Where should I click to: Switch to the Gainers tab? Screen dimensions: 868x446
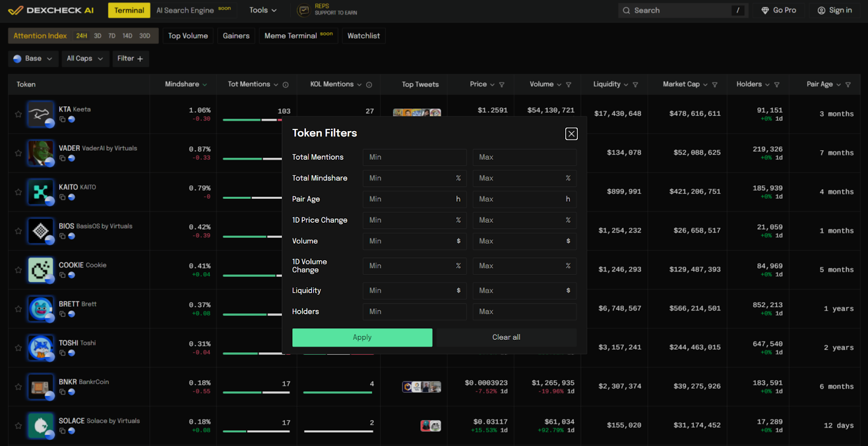click(236, 36)
